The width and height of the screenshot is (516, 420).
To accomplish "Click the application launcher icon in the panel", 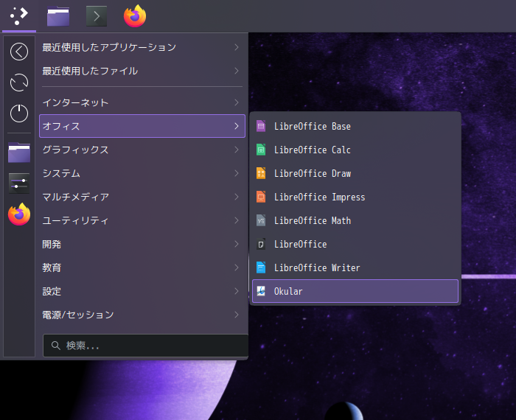I will coord(18,15).
